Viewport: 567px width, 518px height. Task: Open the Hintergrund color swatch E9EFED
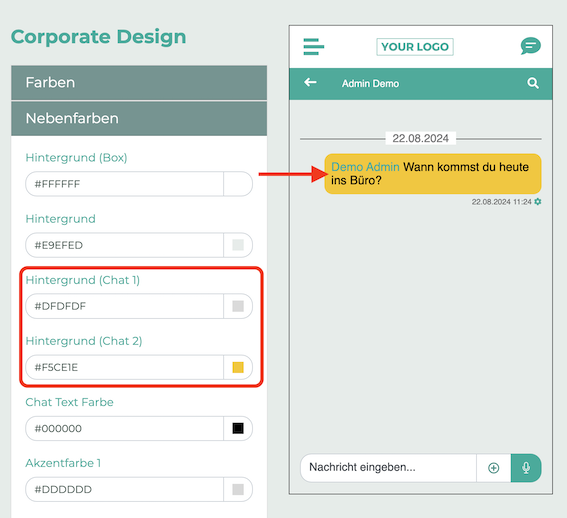(238, 245)
